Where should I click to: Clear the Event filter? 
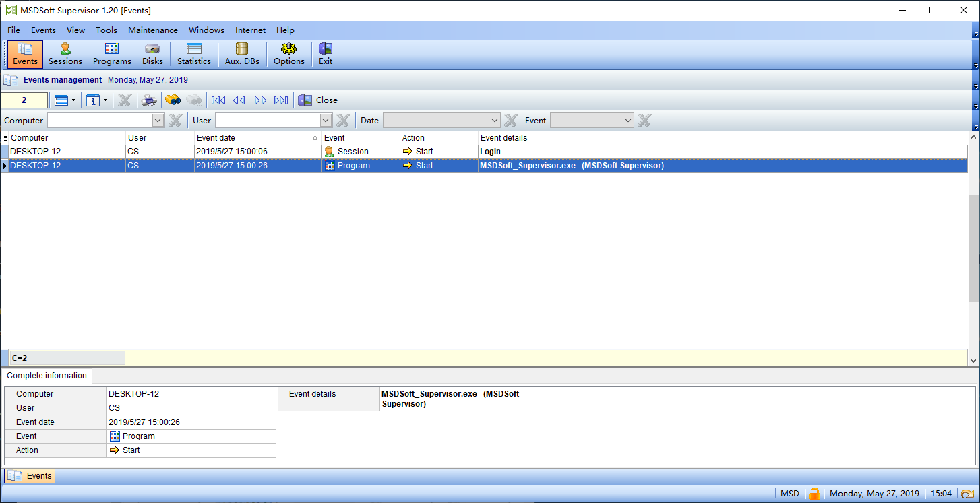644,121
